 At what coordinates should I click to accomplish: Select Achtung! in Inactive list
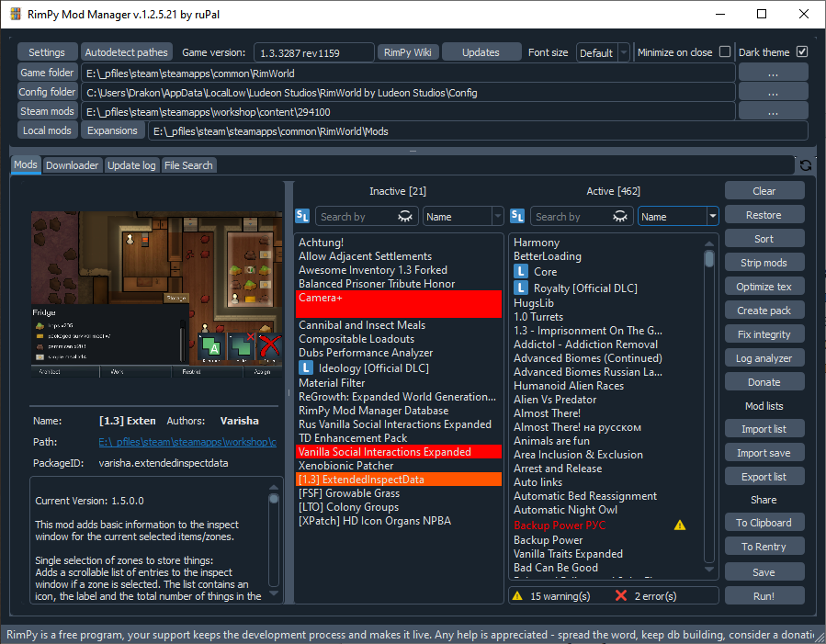[321, 243]
